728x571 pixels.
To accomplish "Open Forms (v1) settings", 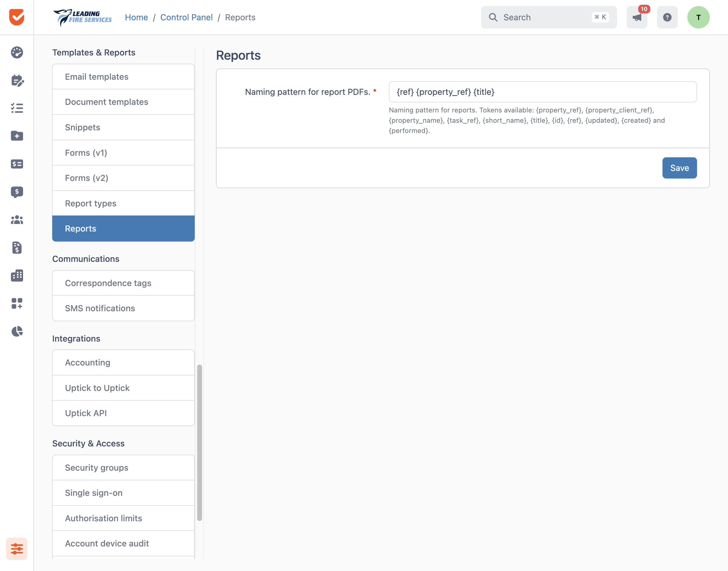I will pyautogui.click(x=123, y=153).
